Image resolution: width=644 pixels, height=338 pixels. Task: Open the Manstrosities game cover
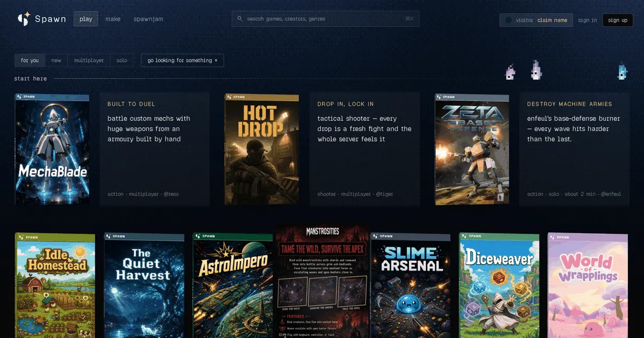(x=322, y=282)
